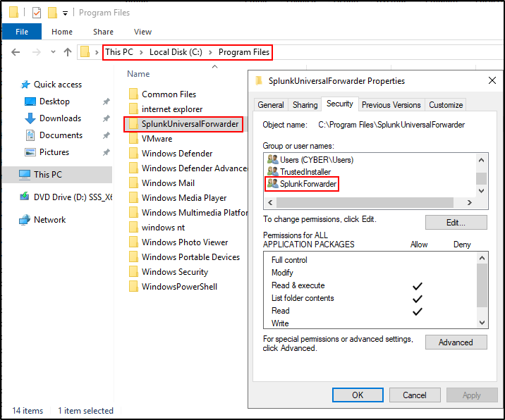Select the Windows Media Player folder
505x420 pixels.
[x=184, y=198]
